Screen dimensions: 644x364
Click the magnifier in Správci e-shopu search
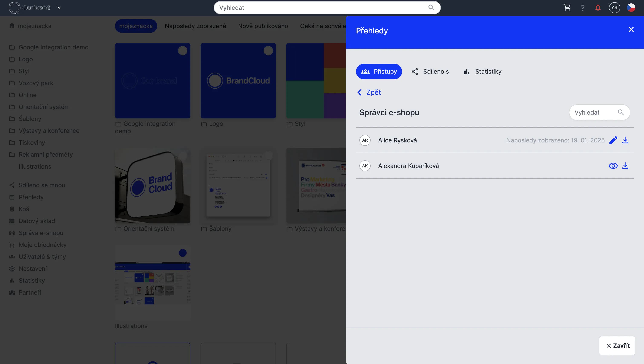[621, 113]
